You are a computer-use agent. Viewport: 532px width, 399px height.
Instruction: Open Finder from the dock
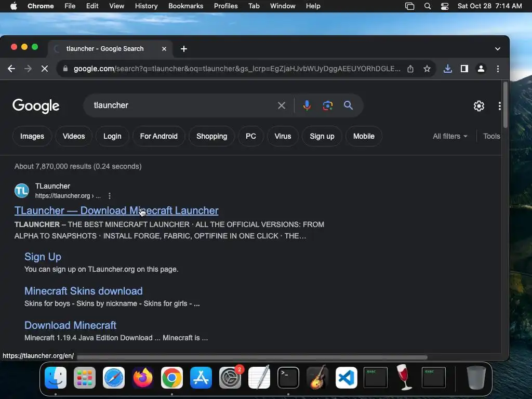coord(56,378)
